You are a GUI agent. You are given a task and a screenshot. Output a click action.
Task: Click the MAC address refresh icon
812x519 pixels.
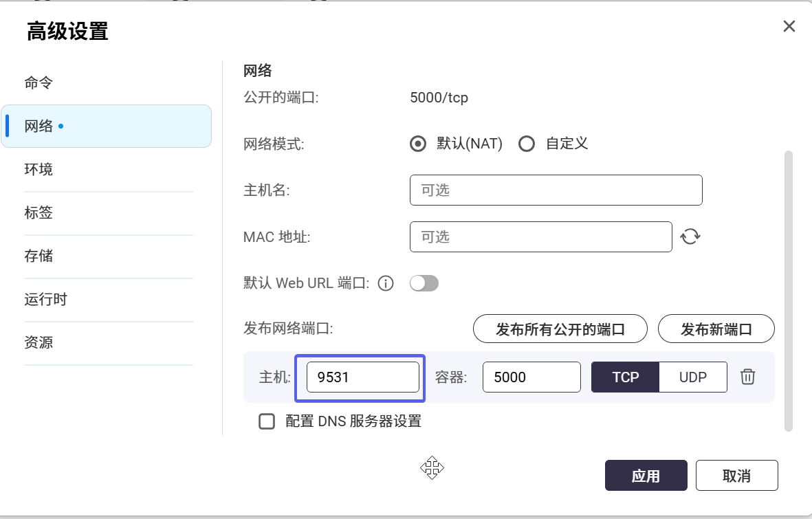point(690,237)
